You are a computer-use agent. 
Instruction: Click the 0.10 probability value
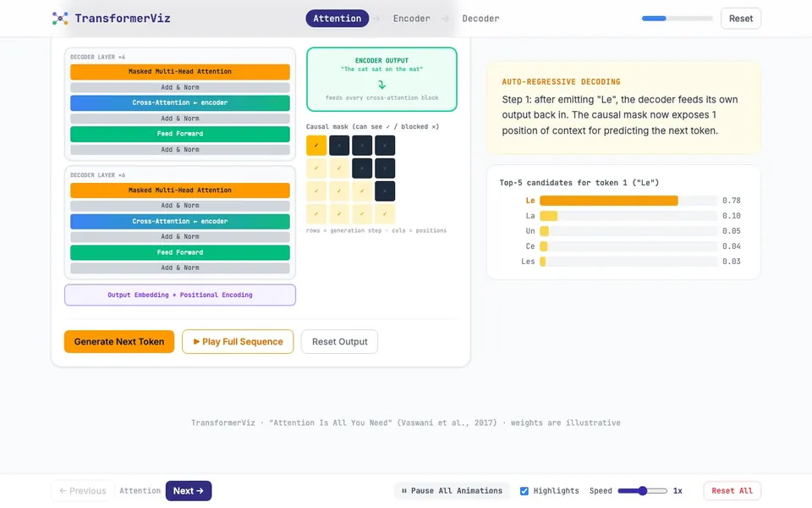(731, 216)
